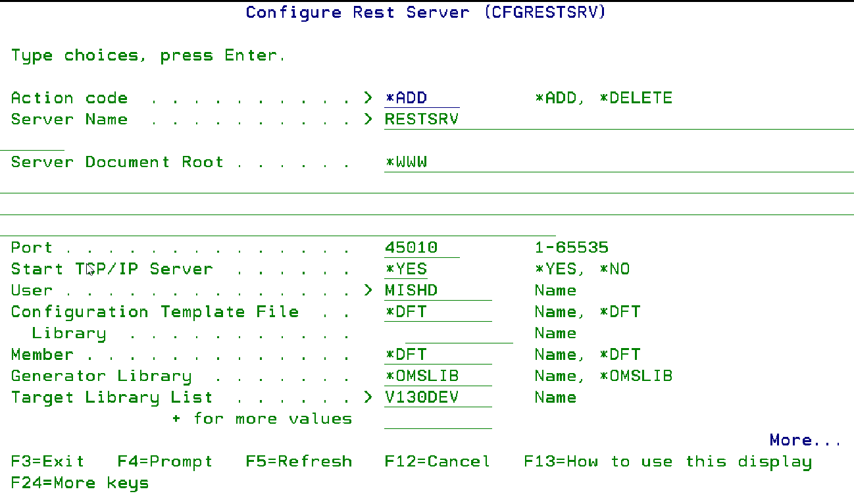The height and width of the screenshot is (504, 854).
Task: Click the Configure Rest Server (CFGRESTSRV) title
Action: coord(425,13)
